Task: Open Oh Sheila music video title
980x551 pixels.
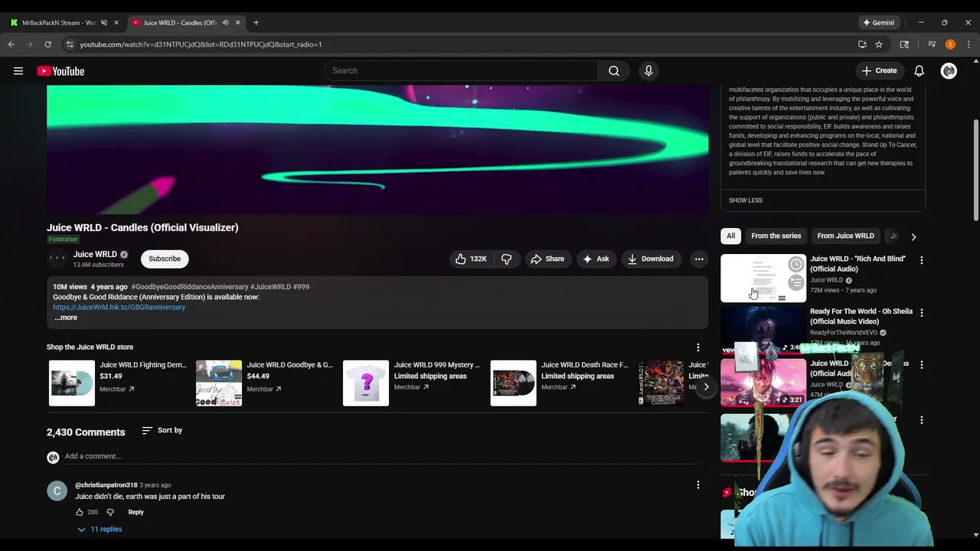Action: click(861, 317)
